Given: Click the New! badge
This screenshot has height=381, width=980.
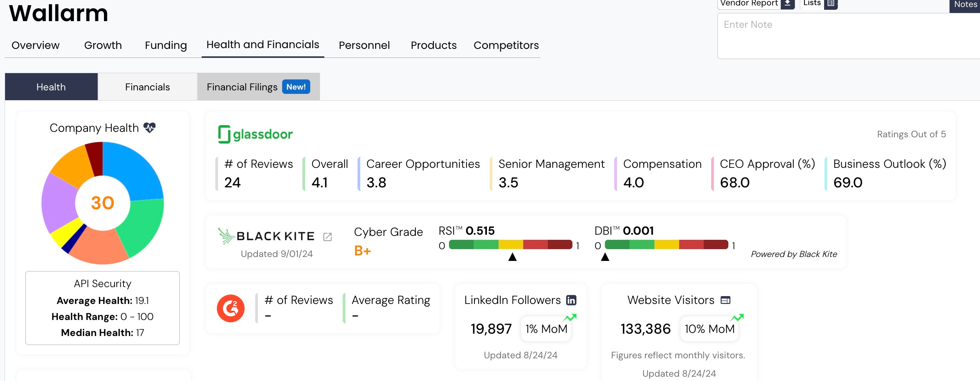Looking at the screenshot, I should click(296, 87).
